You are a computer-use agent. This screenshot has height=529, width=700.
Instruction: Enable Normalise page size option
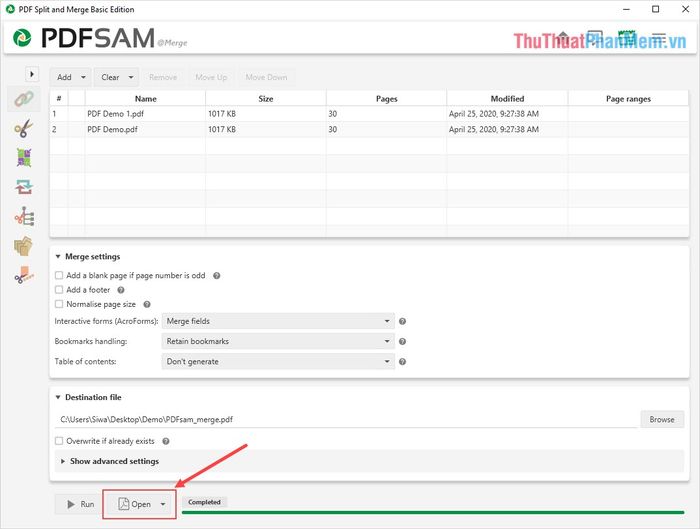(x=59, y=303)
